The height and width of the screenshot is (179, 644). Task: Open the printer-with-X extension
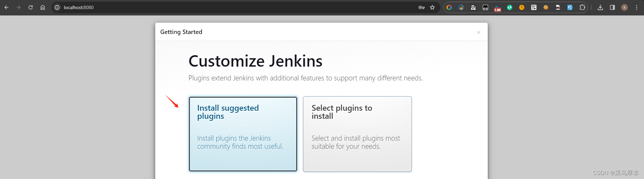473,7
